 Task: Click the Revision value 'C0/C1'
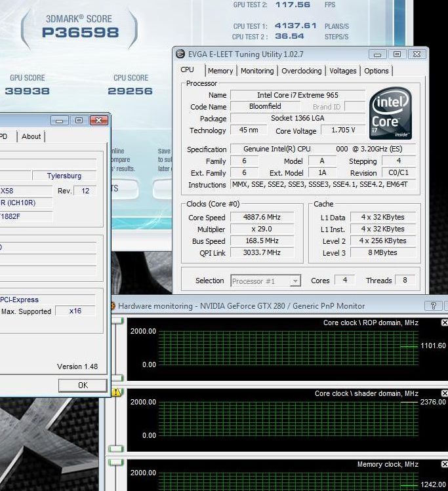click(x=399, y=172)
